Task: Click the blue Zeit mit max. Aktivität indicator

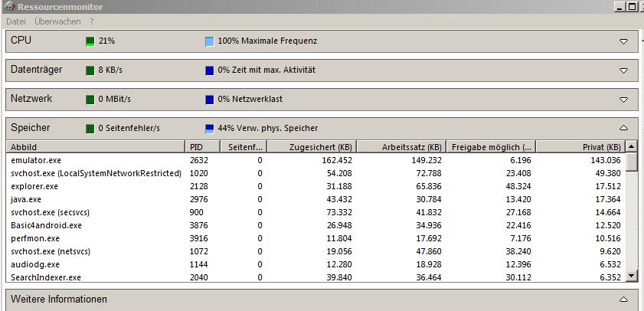Action: pyautogui.click(x=209, y=70)
